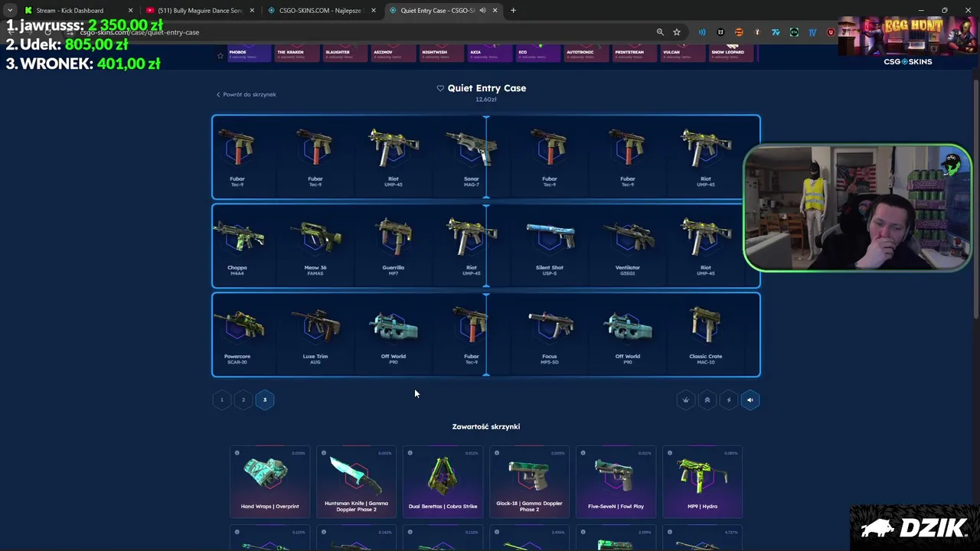Click Classic Crate MAC-10 roll result
Screen dimensions: 980x551
click(705, 335)
